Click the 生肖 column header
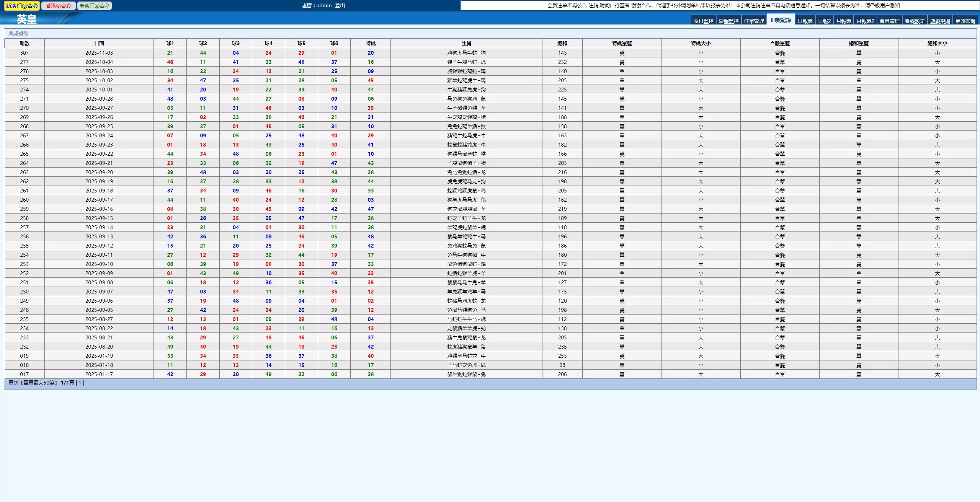Image resolution: width=980 pixels, height=502 pixels. point(466,43)
